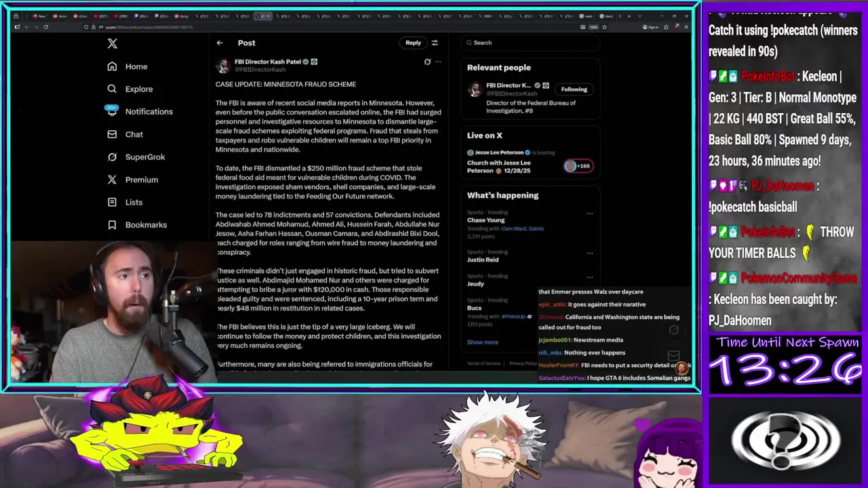Click FBI Director Kash Patel name on post
The image size is (868, 488).
pos(268,62)
